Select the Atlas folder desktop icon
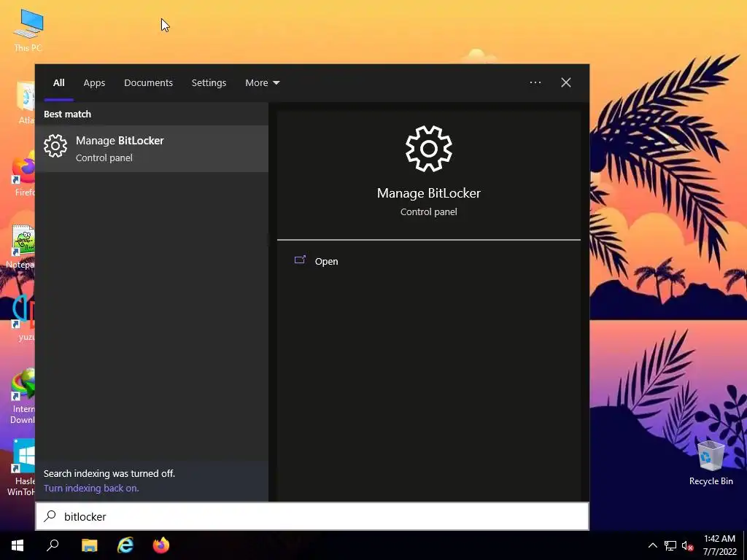747x560 pixels. tap(26, 103)
